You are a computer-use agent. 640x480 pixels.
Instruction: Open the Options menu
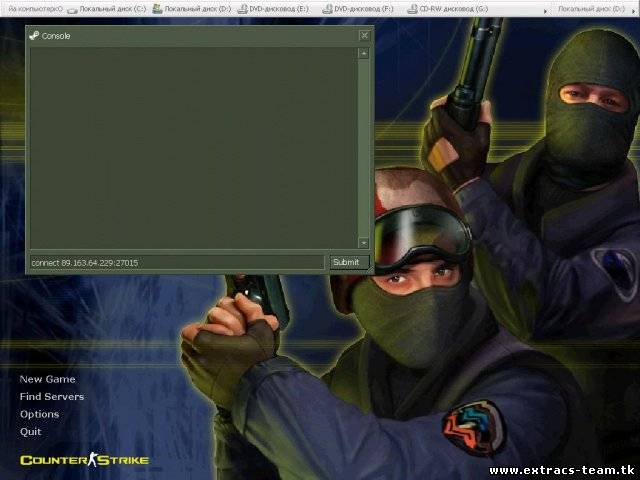pos(40,414)
